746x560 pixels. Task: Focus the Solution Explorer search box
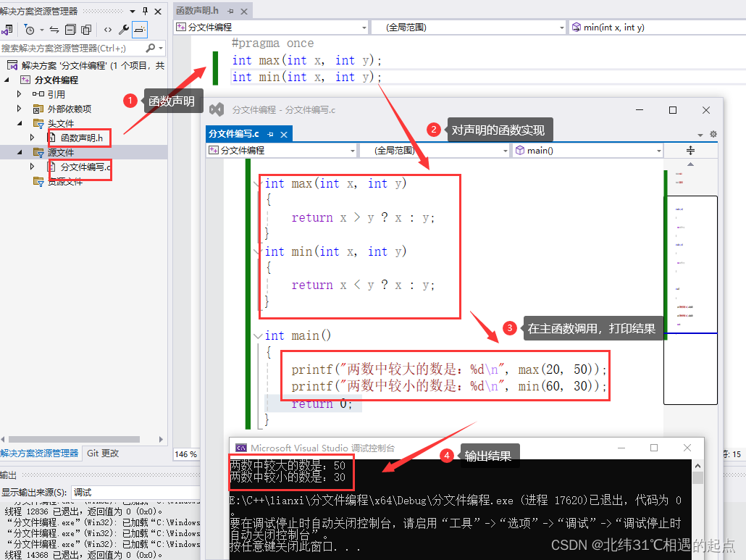coord(72,48)
